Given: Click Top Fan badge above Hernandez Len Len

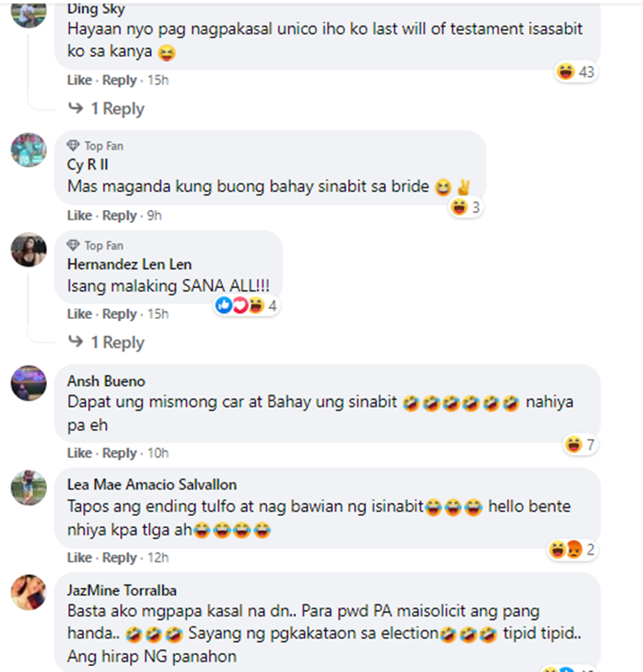Looking at the screenshot, I should [95, 245].
